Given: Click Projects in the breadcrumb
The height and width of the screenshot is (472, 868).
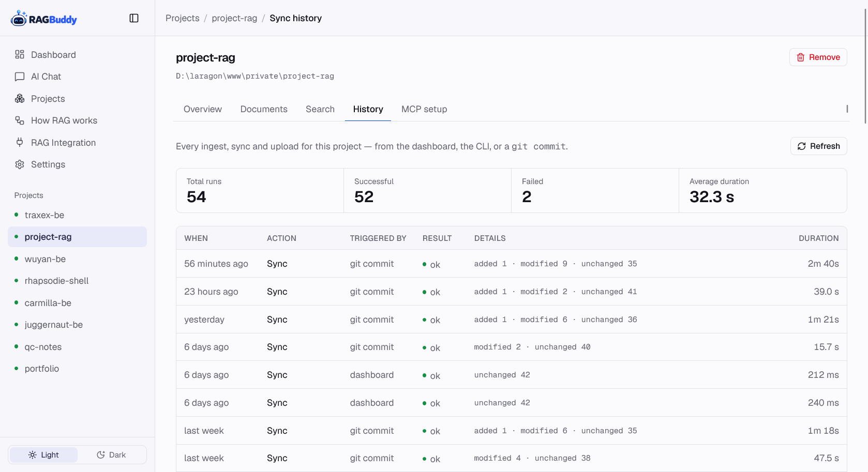Looking at the screenshot, I should [x=183, y=18].
